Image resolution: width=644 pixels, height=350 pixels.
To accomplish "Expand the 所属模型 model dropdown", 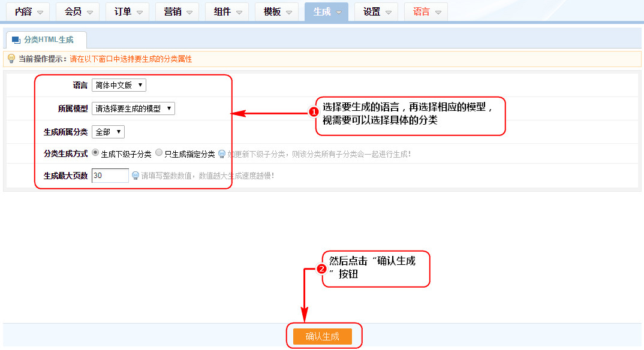I will (133, 108).
